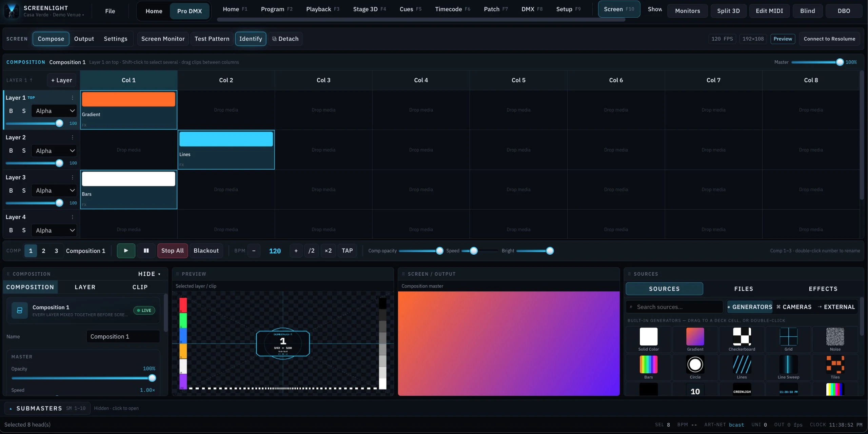
Task: Toggle the Preview mode button
Action: click(x=783, y=39)
